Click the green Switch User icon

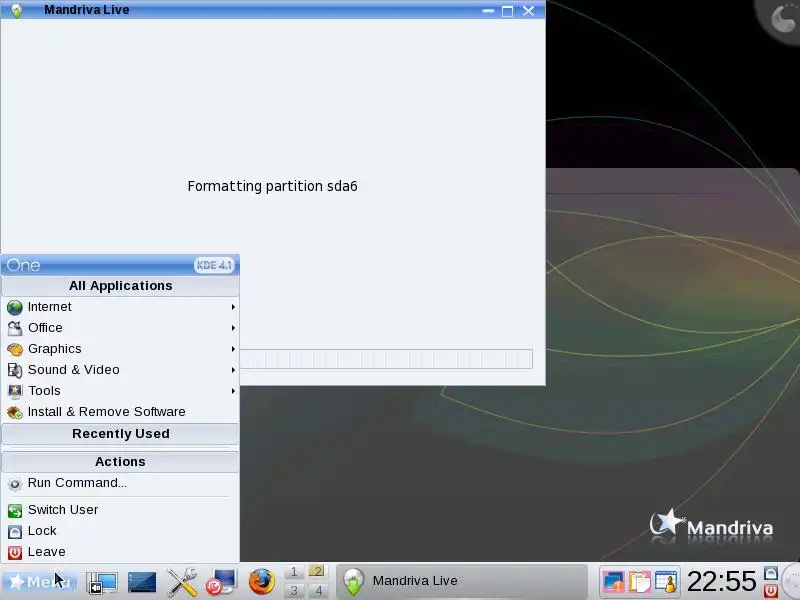(x=15, y=510)
